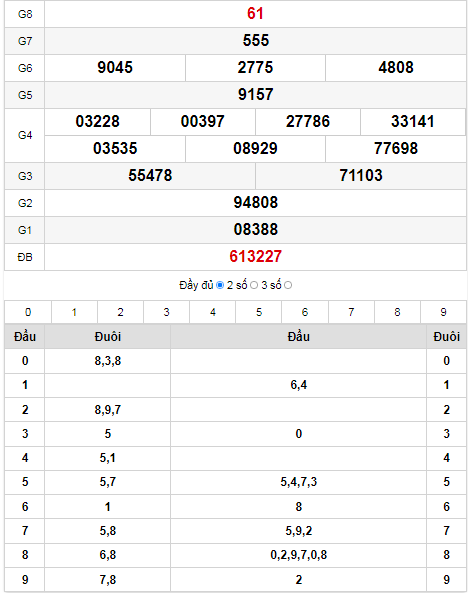Screen dimensions: 468x593
Task: Click the G7 prize number 555
Action: pos(255,40)
